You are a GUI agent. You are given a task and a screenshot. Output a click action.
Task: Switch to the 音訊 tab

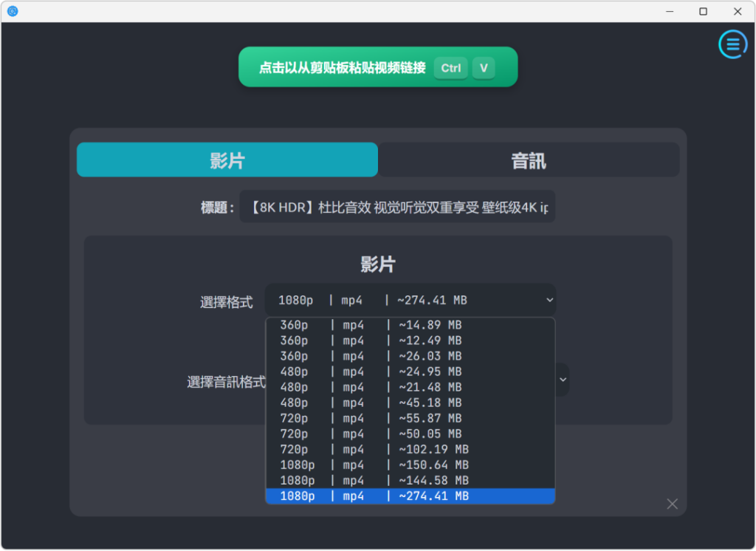click(x=529, y=160)
